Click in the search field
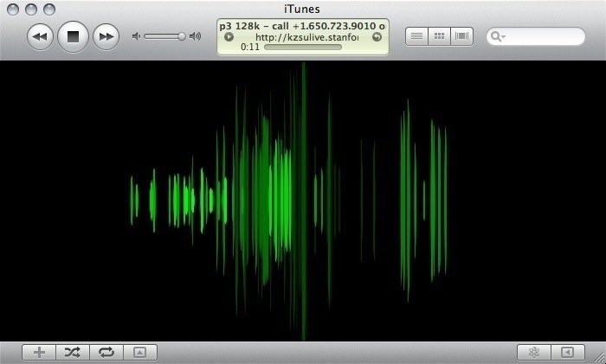 point(536,36)
